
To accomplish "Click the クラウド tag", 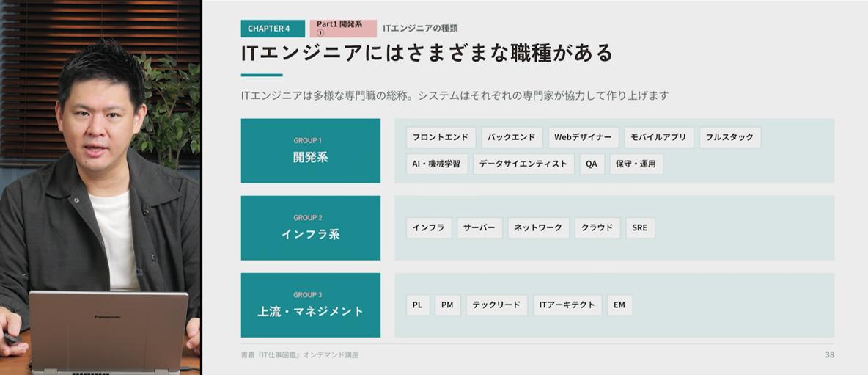I will 597,227.
